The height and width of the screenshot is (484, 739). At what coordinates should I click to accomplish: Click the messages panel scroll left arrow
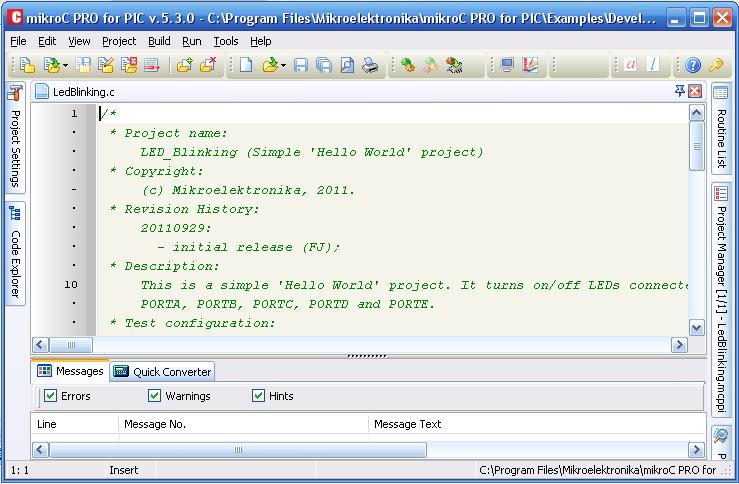[41, 450]
